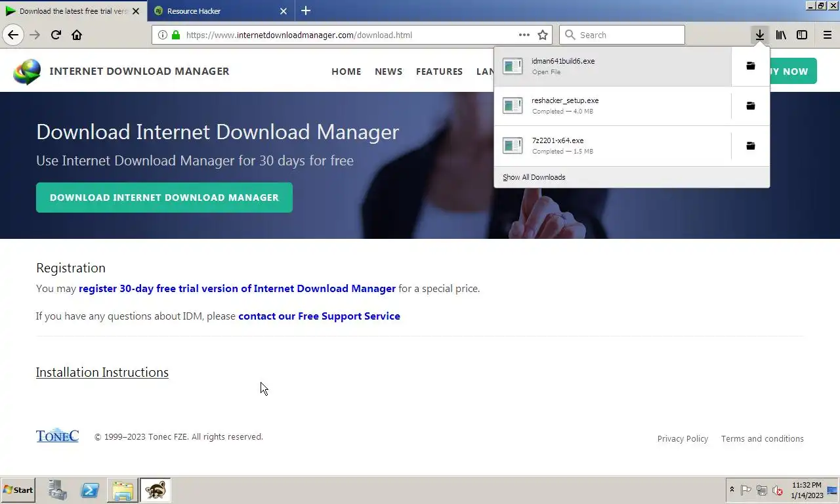Open Terms and conditions link
The image size is (840, 504).
(x=762, y=439)
